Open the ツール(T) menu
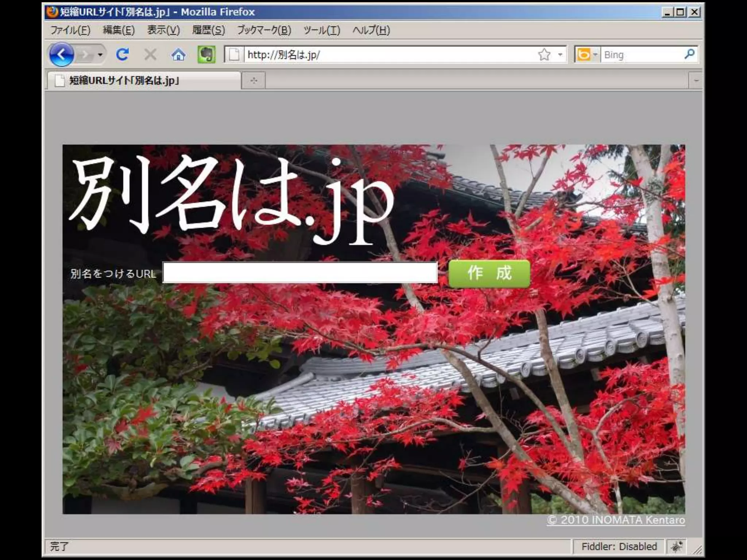Viewport: 747px width, 560px height. click(321, 30)
